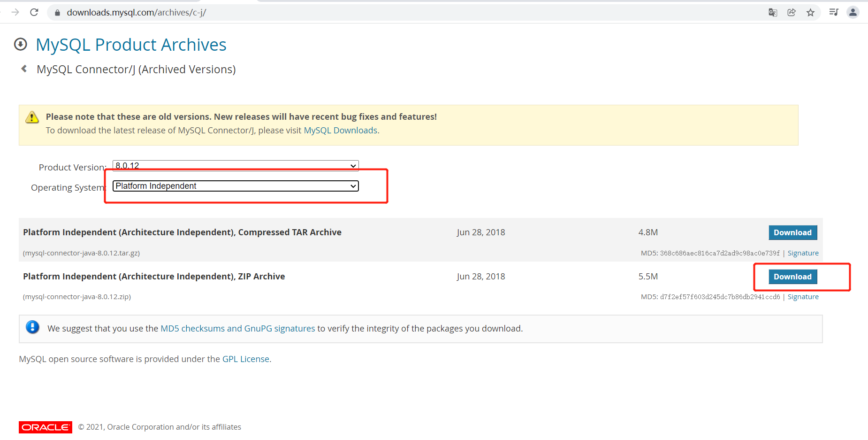The height and width of the screenshot is (440, 868).
Task: Follow the MD5 checksums and GnuPG signatures link
Action: tap(237, 329)
